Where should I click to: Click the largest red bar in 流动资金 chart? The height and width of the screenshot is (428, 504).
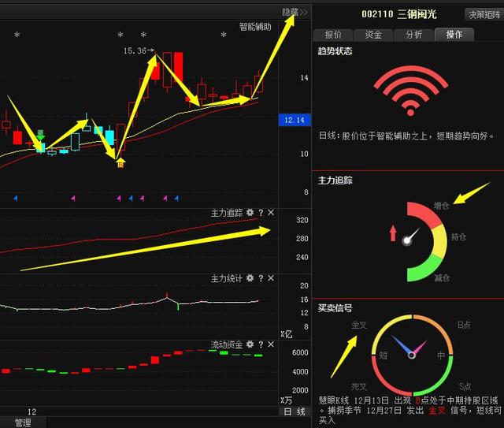[155, 359]
